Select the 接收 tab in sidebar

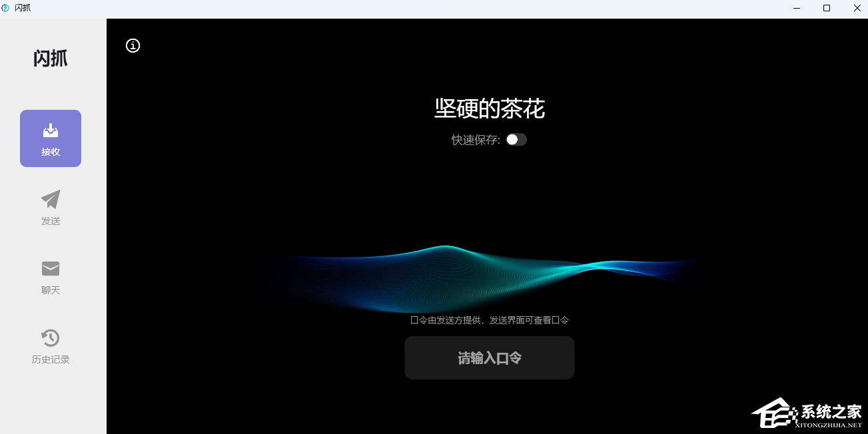coord(50,138)
